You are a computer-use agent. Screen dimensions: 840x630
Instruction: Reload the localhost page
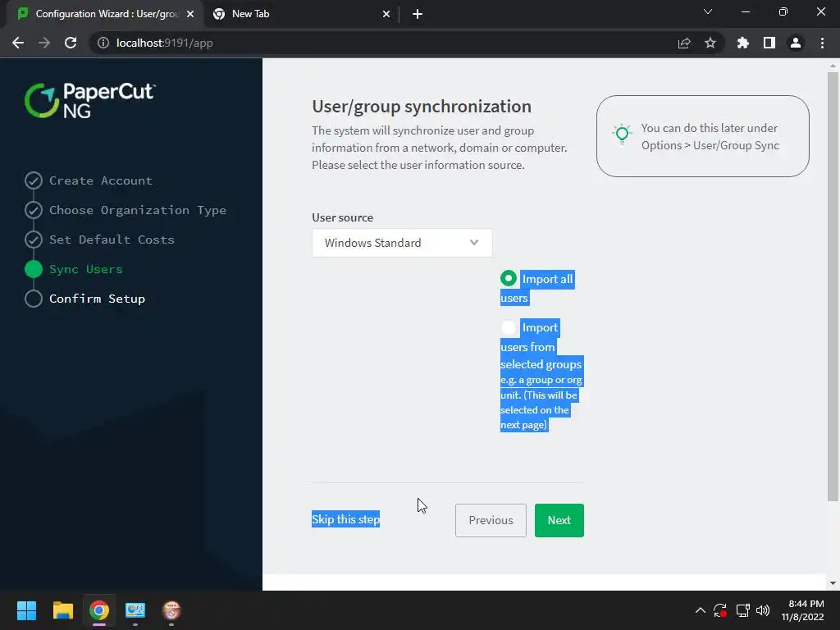point(71,43)
